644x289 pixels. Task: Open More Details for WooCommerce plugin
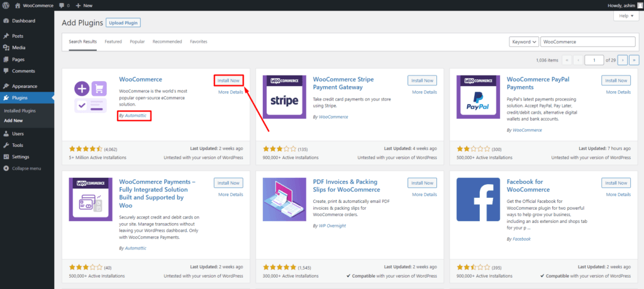tap(230, 92)
